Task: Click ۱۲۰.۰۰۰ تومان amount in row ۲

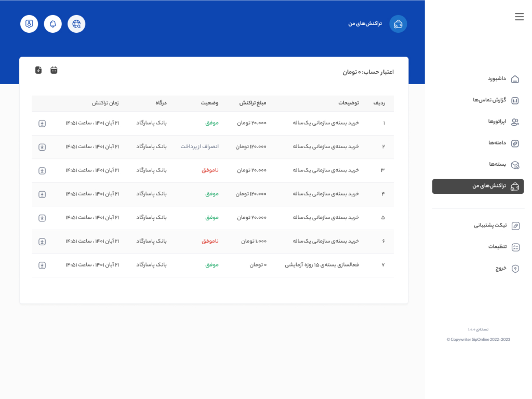Action: coord(251,147)
